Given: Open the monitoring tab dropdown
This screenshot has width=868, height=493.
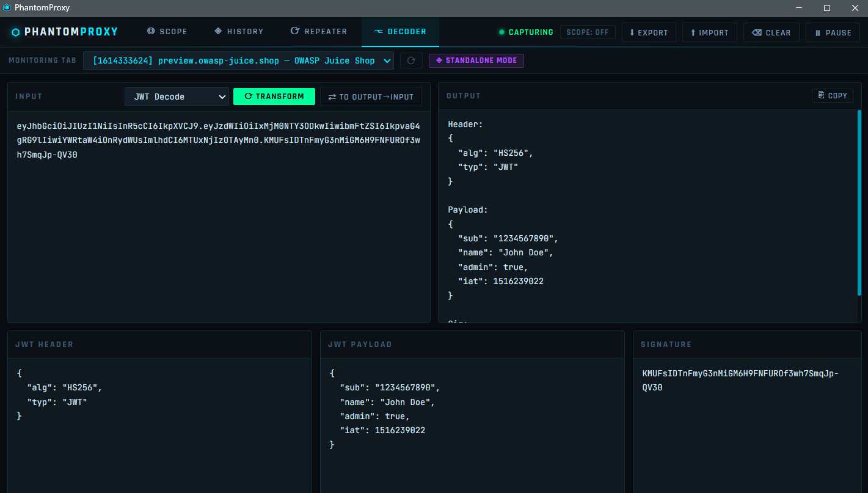Looking at the screenshot, I should click(239, 60).
